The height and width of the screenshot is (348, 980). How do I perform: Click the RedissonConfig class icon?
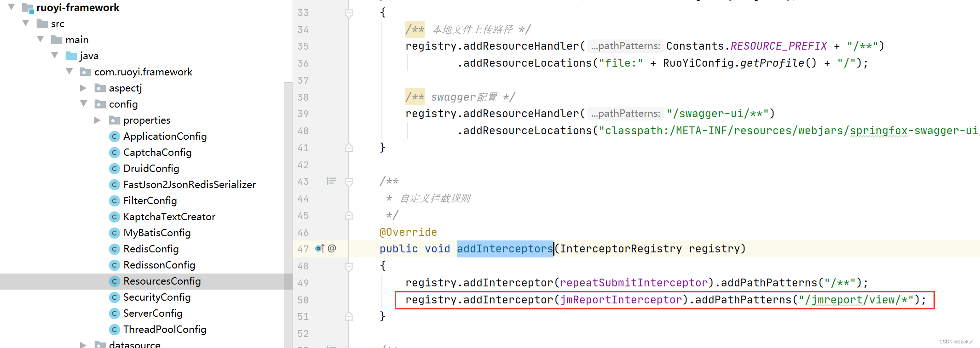[115, 265]
